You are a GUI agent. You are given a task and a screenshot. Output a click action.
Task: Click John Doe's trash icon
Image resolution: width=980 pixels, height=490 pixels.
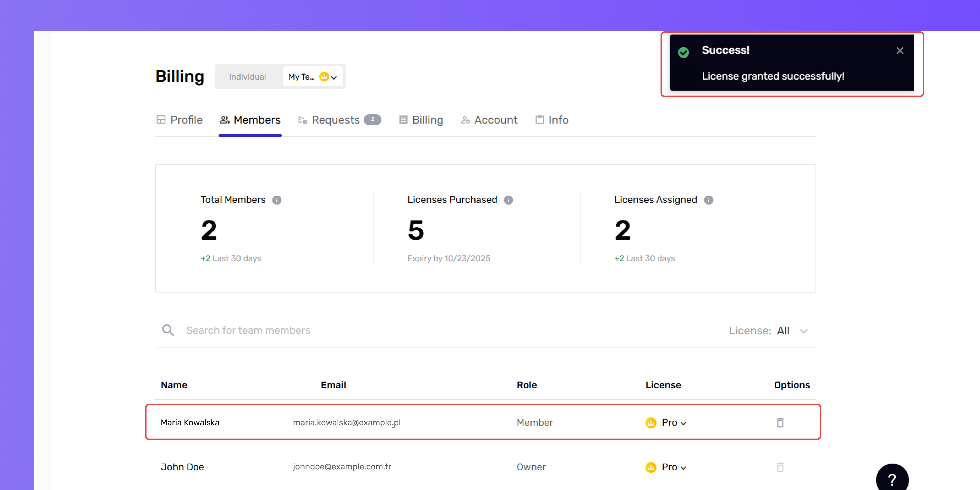point(780,467)
